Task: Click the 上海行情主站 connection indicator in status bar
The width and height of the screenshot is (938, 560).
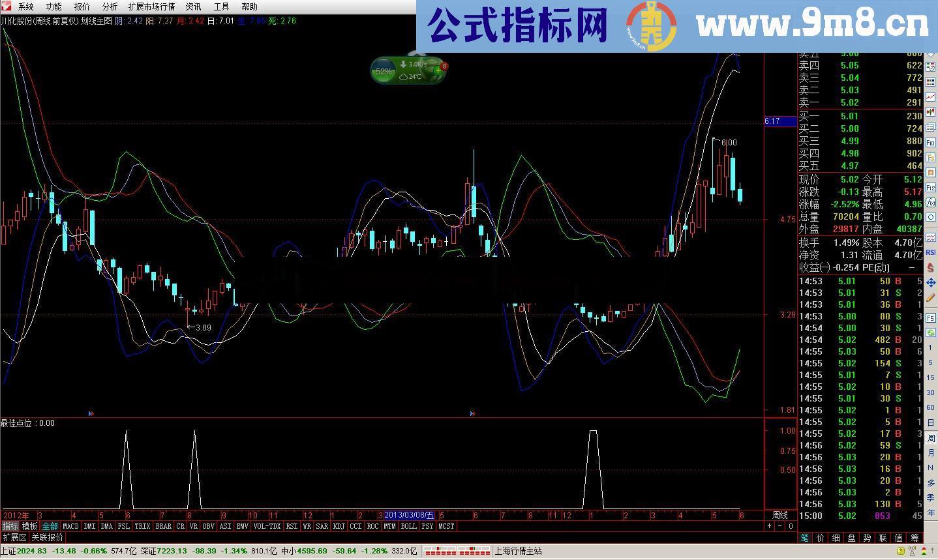Action: click(x=519, y=551)
